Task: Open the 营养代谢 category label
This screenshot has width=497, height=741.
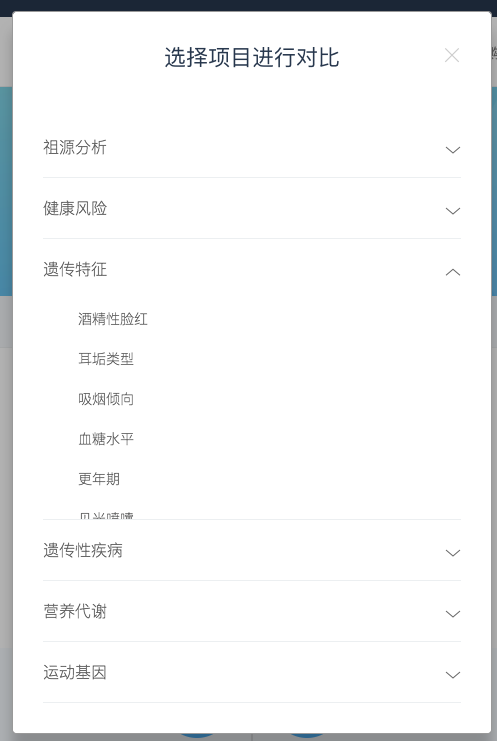Action: pos(75,611)
